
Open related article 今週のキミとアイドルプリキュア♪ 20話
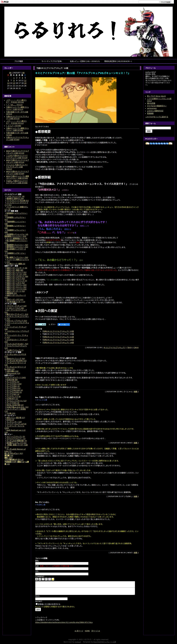[58, 339]
